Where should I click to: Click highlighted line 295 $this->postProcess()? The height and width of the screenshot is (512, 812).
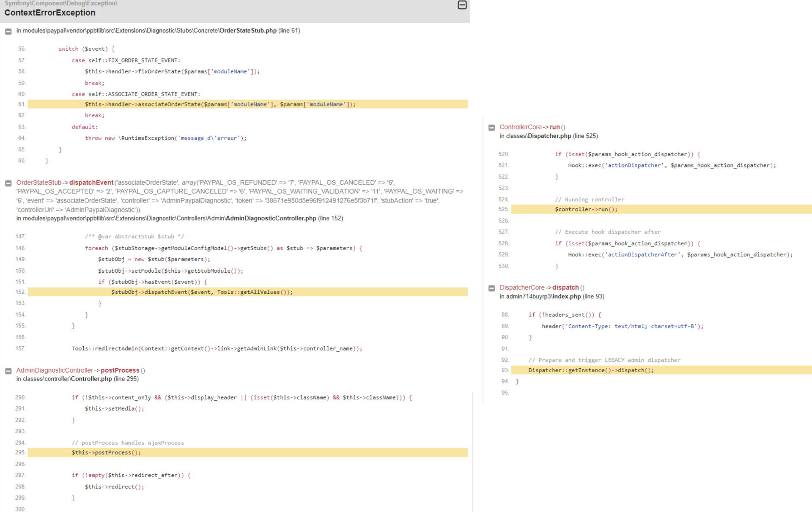coord(248,452)
